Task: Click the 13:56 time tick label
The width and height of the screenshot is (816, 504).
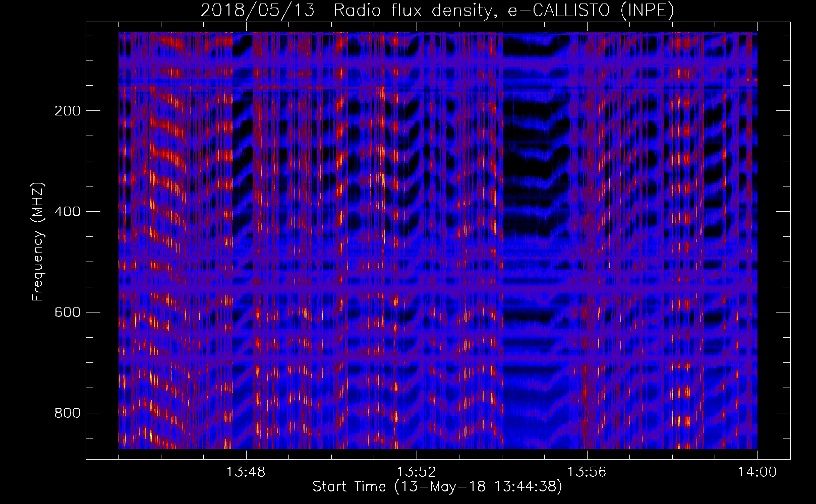Action: click(x=587, y=472)
